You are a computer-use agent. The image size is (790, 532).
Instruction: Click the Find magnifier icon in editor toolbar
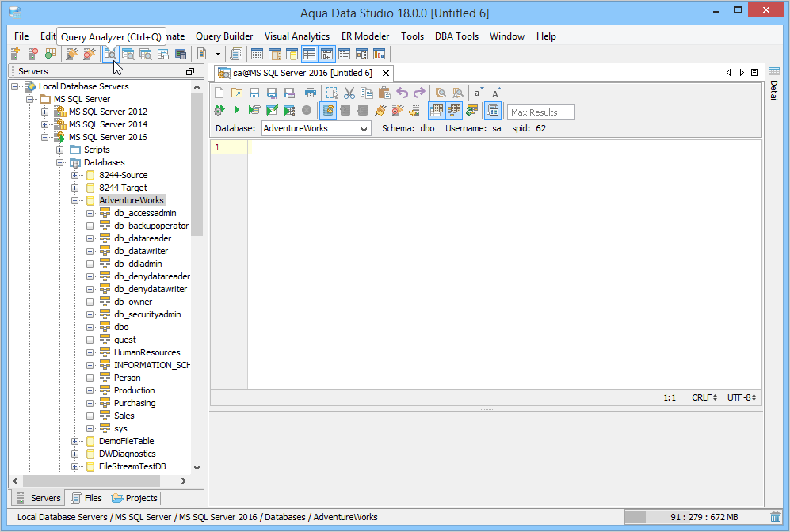pyautogui.click(x=441, y=93)
